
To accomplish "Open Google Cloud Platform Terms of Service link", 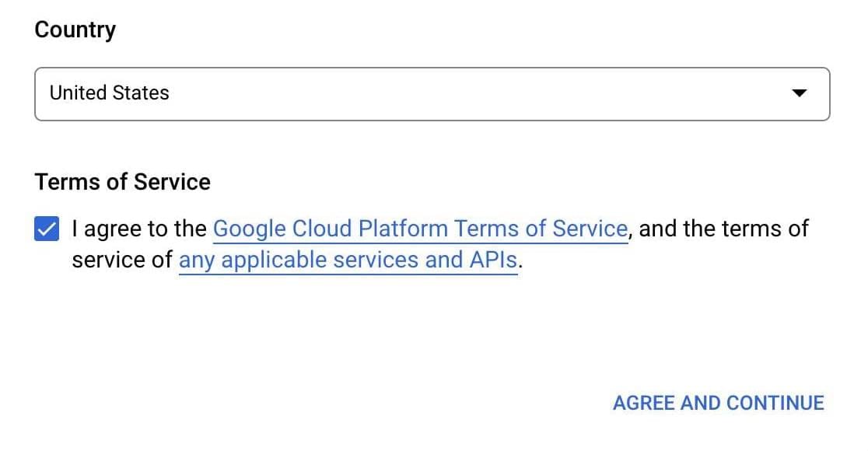I will tap(420, 229).
